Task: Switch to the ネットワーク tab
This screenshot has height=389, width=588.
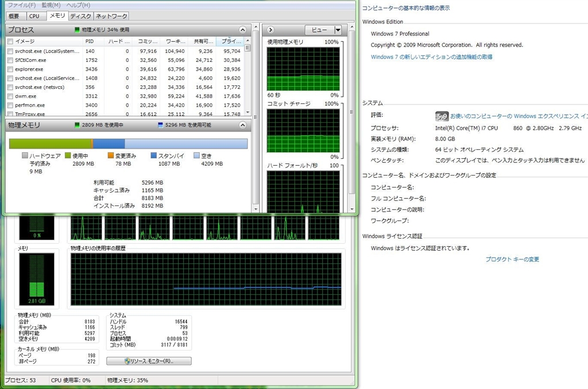Action: tap(111, 16)
